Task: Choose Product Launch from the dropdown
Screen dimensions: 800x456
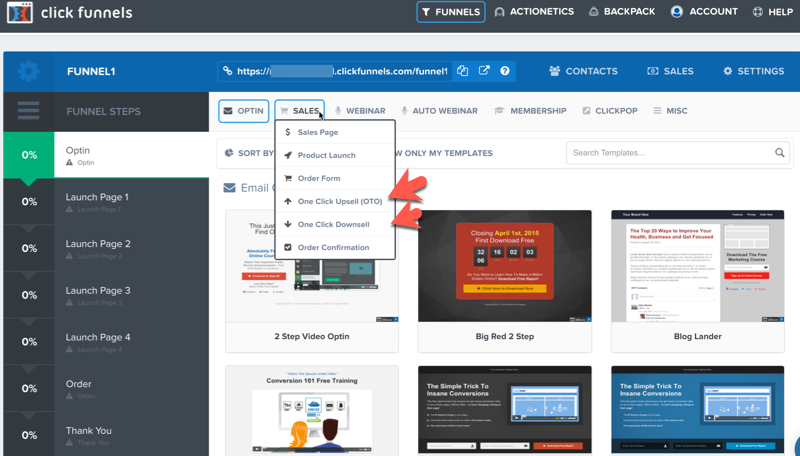Action: (x=335, y=155)
